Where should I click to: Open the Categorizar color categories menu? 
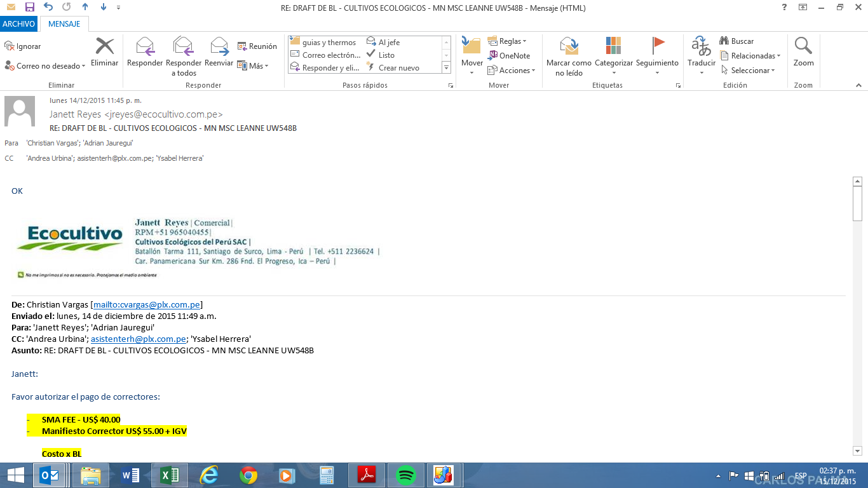pos(613,47)
